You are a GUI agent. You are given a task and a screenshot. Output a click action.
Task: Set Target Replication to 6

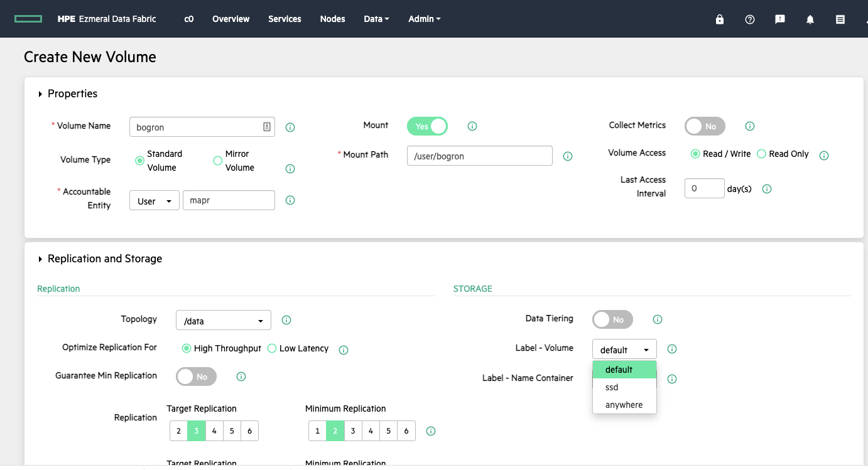click(x=249, y=431)
